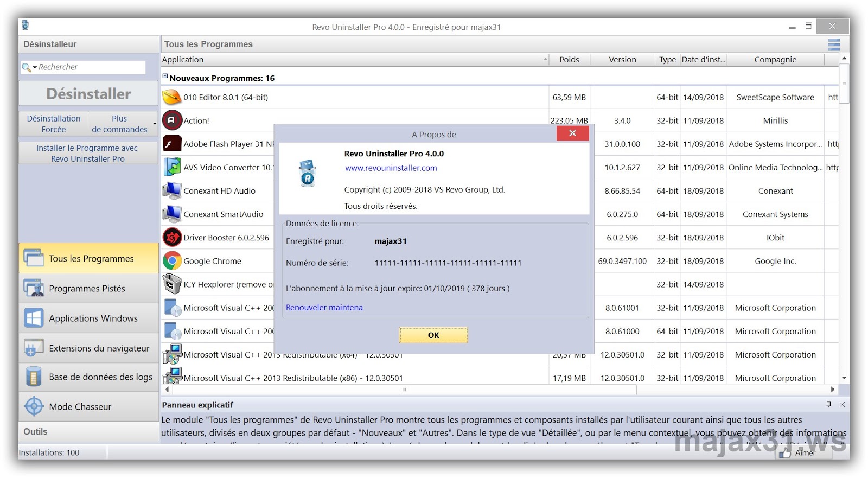Sort by the Version column header
Image resolution: width=868 pixels, height=478 pixels.
click(622, 60)
